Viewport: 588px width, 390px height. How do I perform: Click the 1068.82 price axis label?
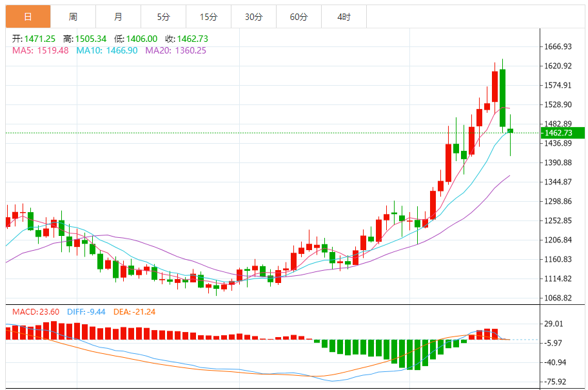[x=558, y=298]
